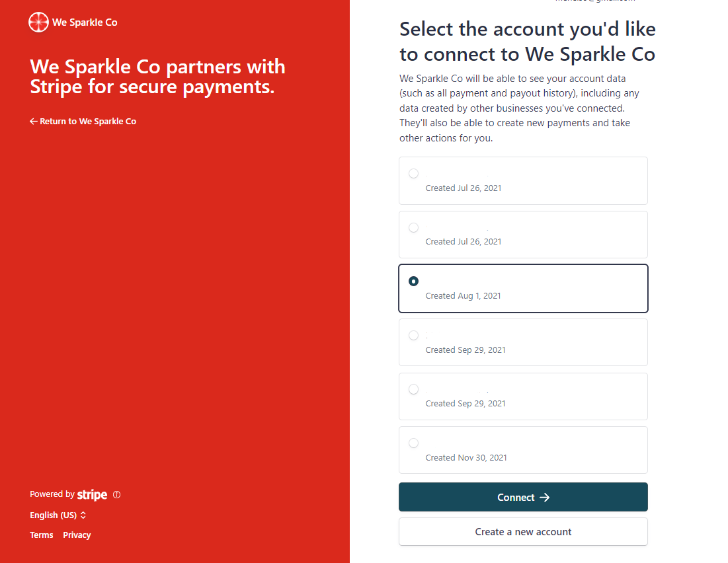Click the We Sparkle Co logo icon
Viewport: 728px width, 563px height.
coord(38,22)
